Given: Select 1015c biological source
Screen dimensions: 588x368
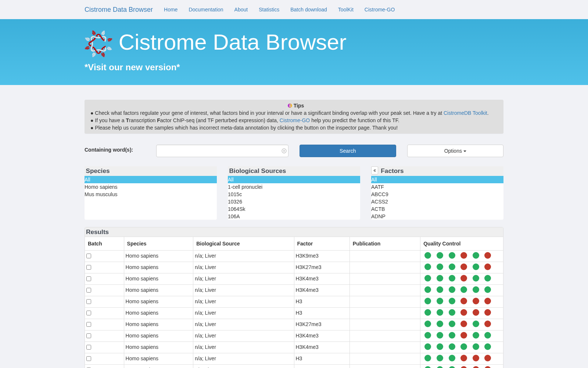Looking at the screenshot, I should (x=294, y=194).
